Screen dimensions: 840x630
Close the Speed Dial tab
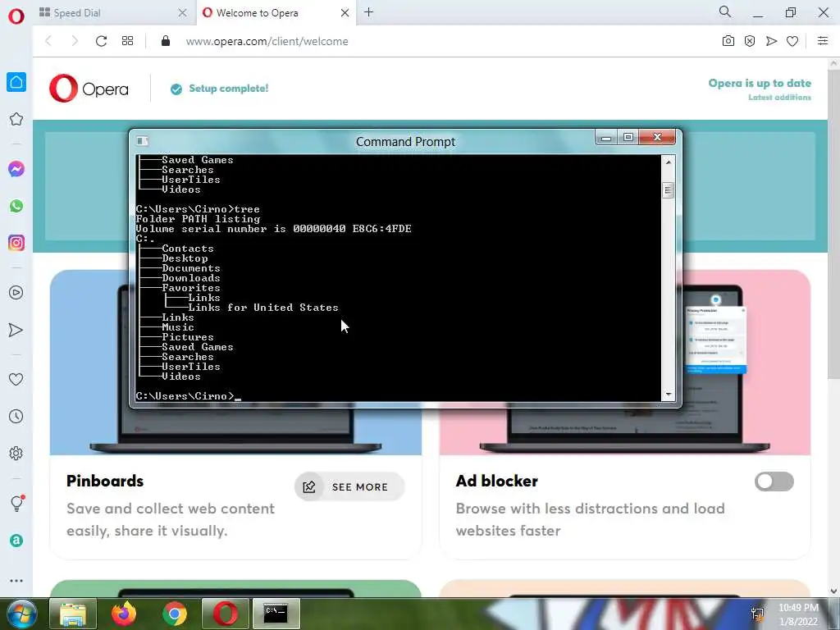tap(182, 13)
